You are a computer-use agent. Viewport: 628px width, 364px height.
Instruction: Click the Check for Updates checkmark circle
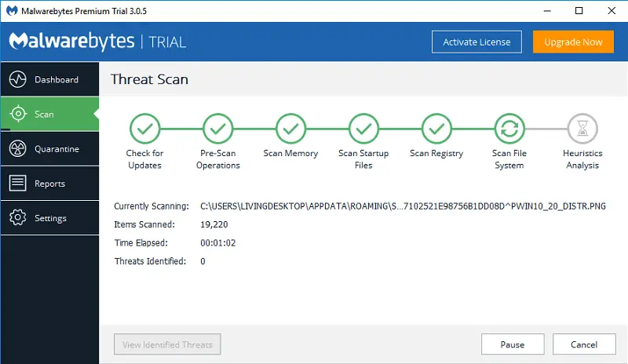coord(145,129)
